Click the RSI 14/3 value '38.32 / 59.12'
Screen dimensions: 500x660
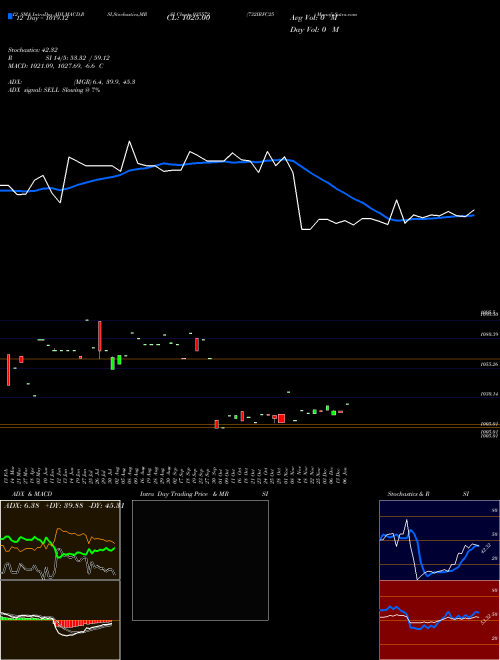point(89,58)
